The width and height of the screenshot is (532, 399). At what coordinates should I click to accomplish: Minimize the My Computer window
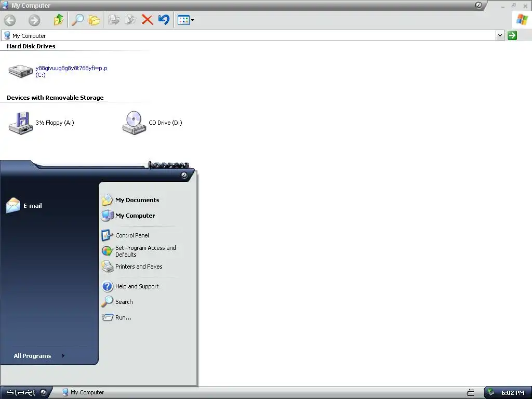503,6
